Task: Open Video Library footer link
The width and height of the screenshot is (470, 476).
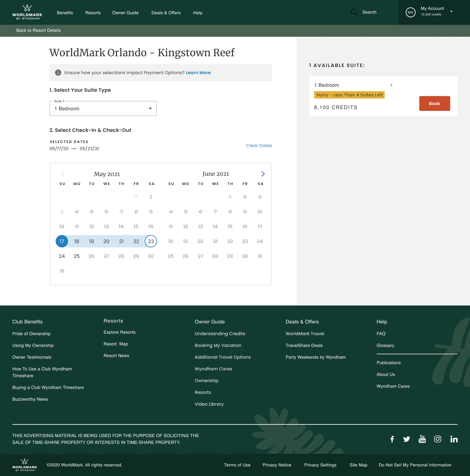Action: click(x=209, y=404)
